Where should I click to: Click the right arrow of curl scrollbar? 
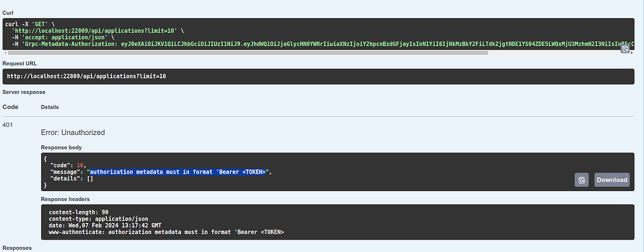(632, 52)
